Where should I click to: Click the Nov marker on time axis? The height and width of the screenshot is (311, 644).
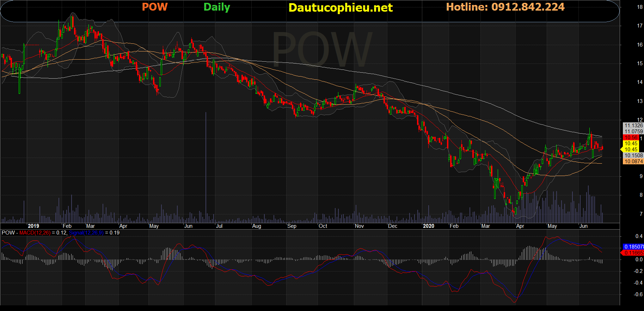tap(359, 226)
